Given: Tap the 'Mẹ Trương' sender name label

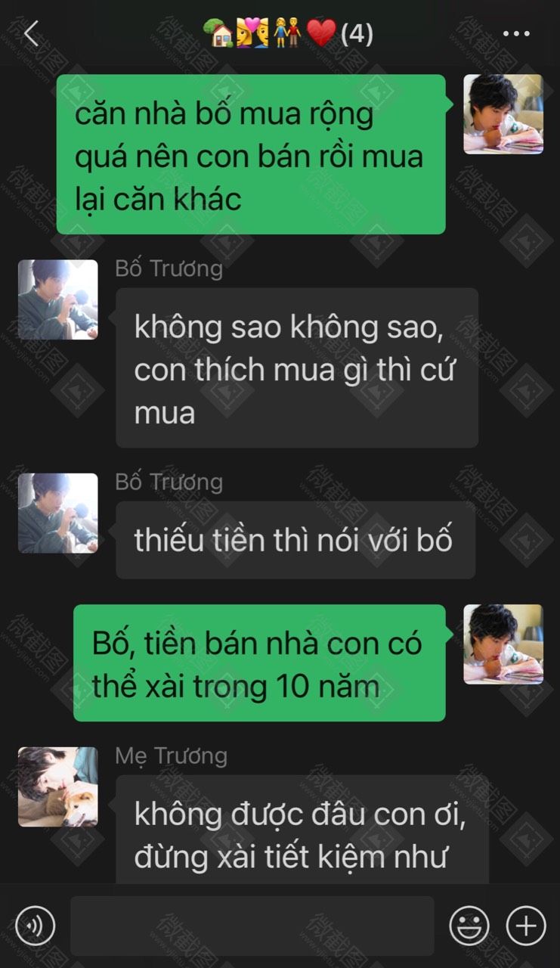Looking at the screenshot, I should (171, 755).
